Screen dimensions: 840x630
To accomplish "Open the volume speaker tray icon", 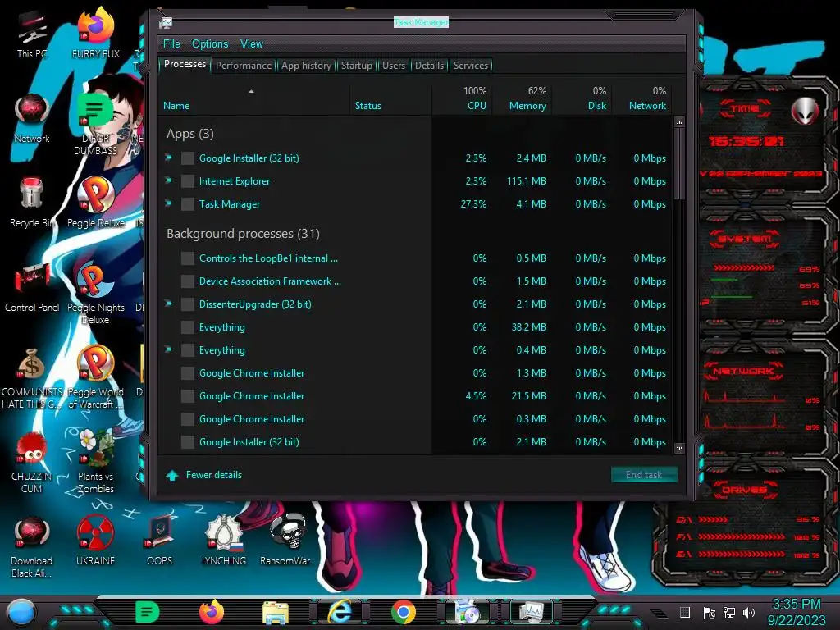I will [x=749, y=612].
